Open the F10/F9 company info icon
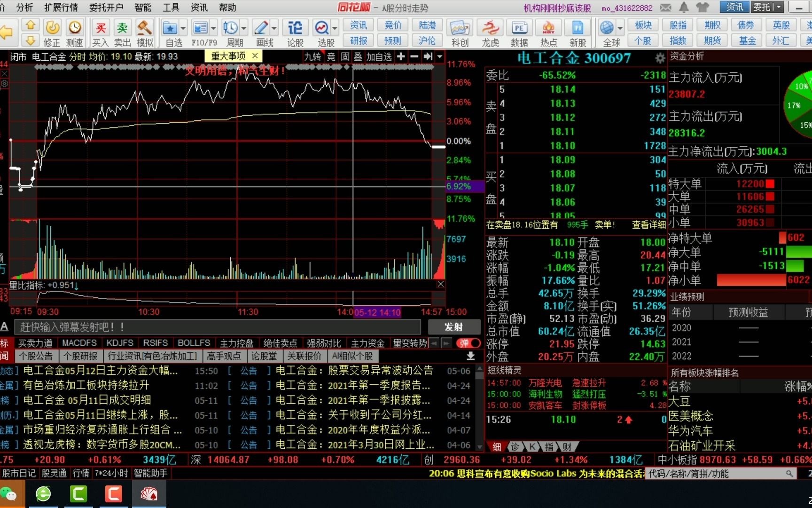 tap(201, 28)
